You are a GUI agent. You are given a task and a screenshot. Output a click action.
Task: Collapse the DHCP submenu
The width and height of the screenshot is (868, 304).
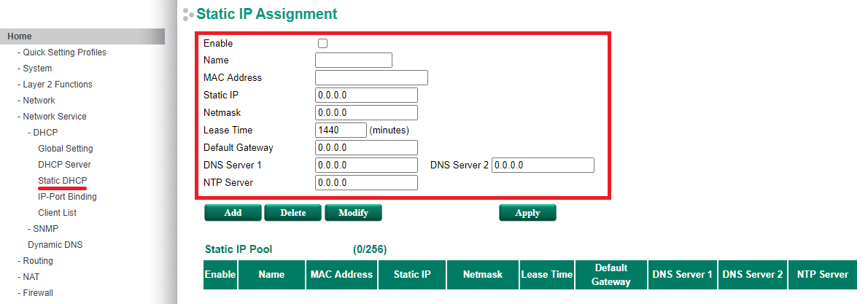[x=45, y=133]
